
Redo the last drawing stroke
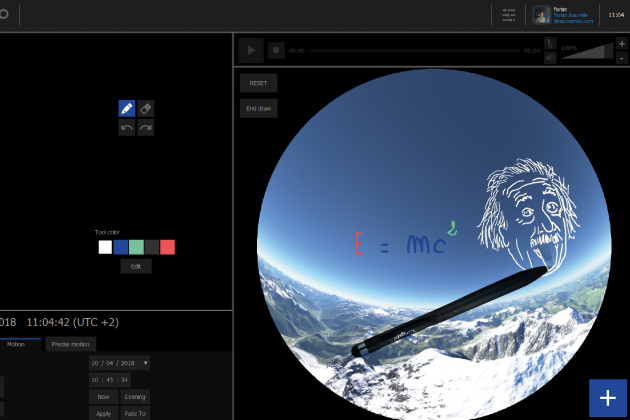[x=145, y=128]
